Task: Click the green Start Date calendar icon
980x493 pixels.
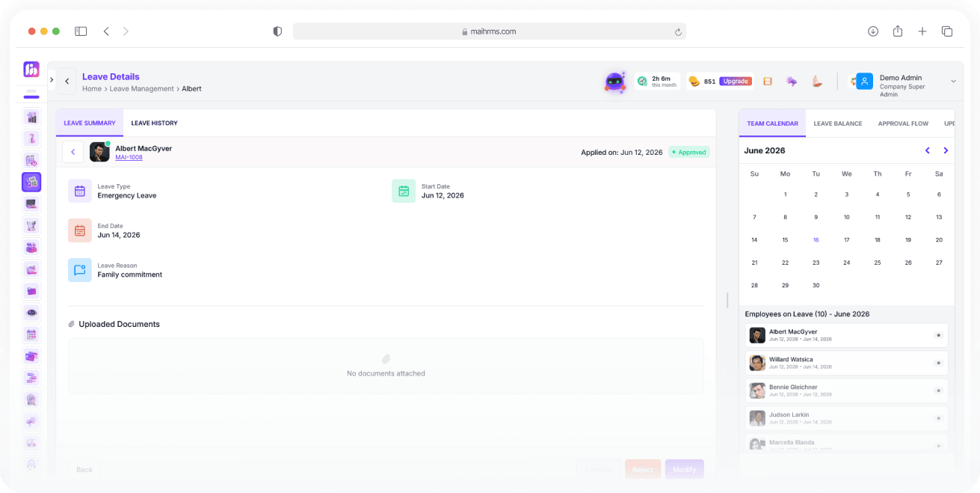Action: (x=404, y=191)
